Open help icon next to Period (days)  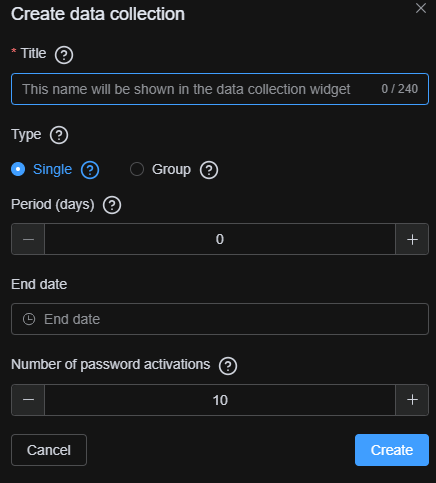pyautogui.click(x=112, y=205)
